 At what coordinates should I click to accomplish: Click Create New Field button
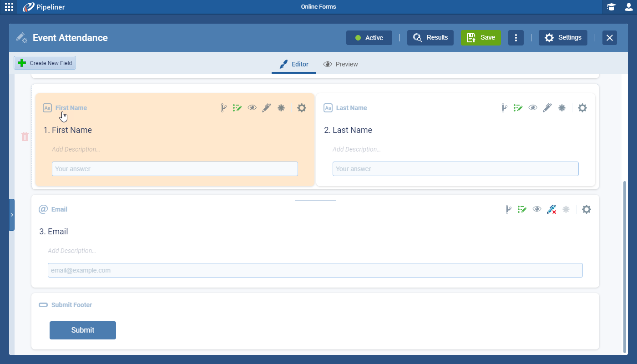pyautogui.click(x=45, y=63)
